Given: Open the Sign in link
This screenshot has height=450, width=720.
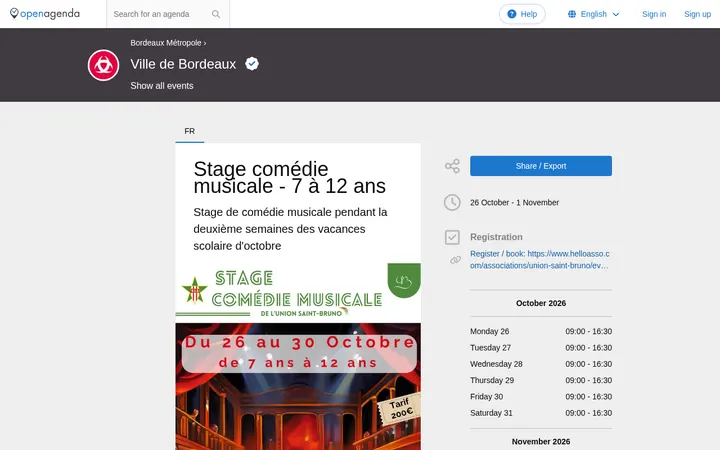Looking at the screenshot, I should pos(654,14).
